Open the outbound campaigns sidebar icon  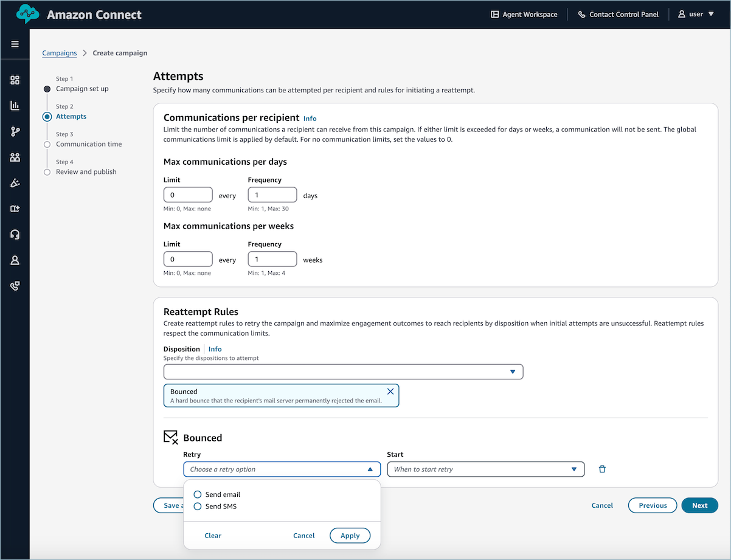(x=15, y=183)
